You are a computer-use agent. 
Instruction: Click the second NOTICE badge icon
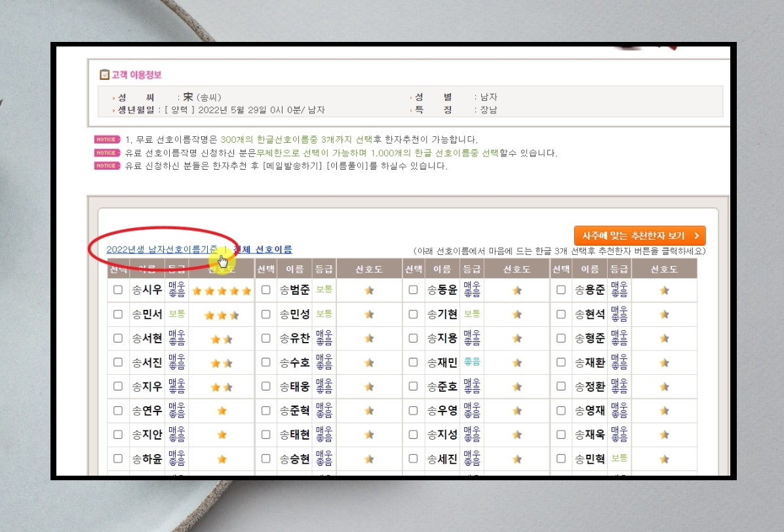[107, 153]
